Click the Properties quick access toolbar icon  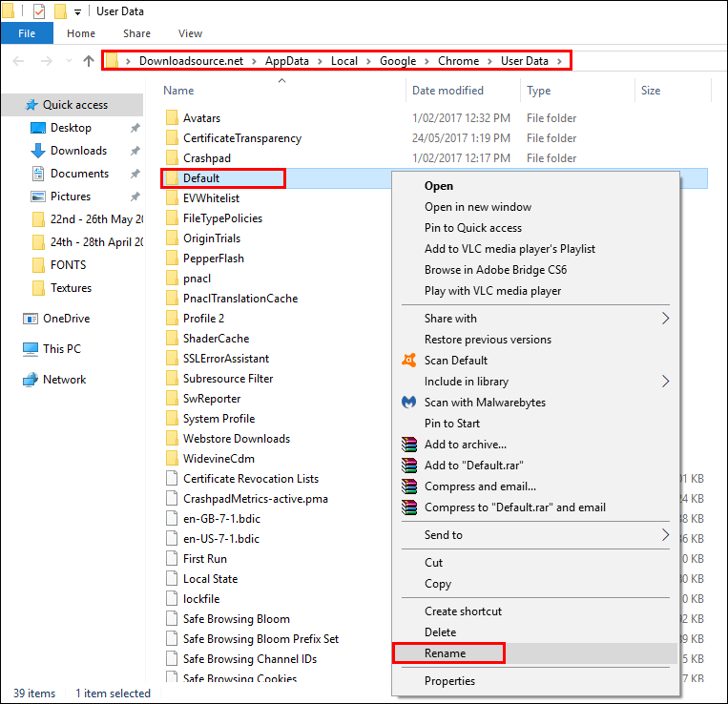pos(39,11)
